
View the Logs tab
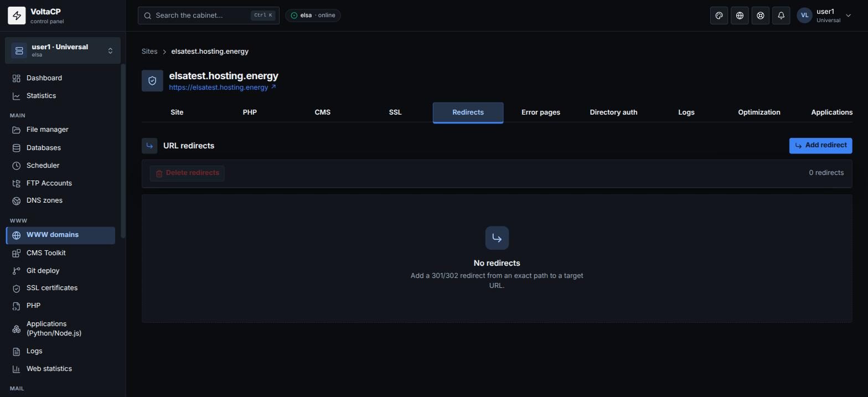click(x=686, y=112)
